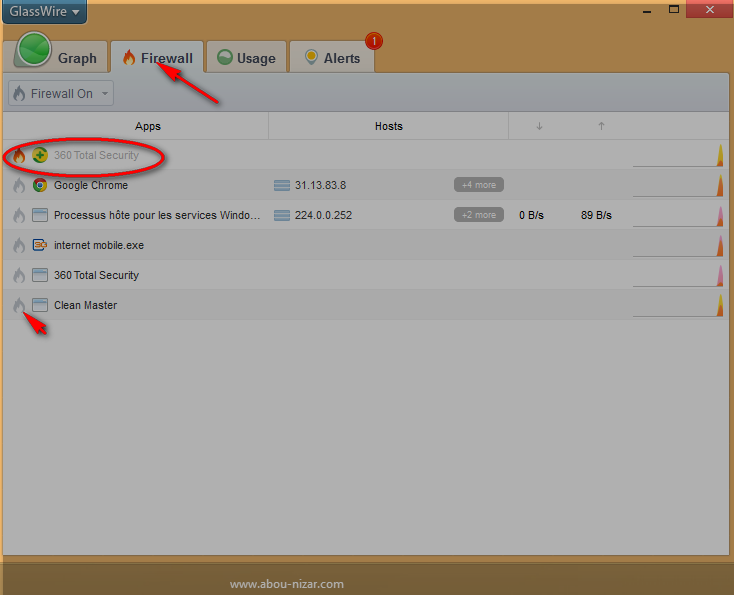
Task: Expand +2 more hosts for Processus hôte
Action: [x=479, y=215]
